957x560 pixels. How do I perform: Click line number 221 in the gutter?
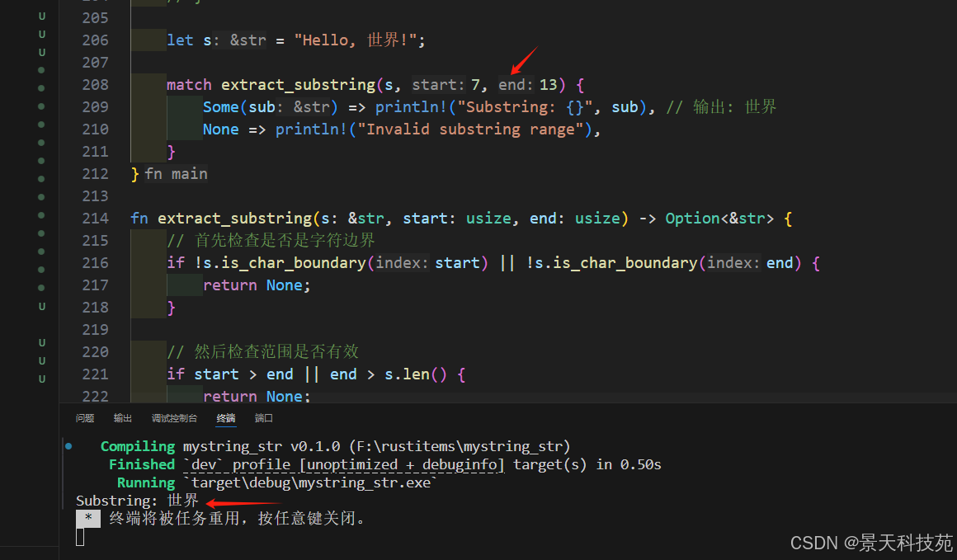point(95,374)
